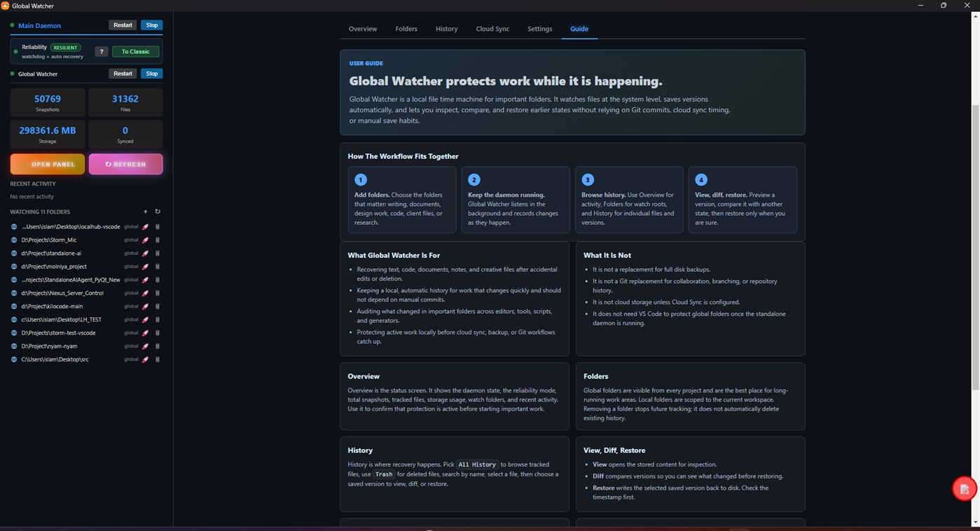The height and width of the screenshot is (531, 980).
Task: Go to the History tab
Action: [x=446, y=29]
